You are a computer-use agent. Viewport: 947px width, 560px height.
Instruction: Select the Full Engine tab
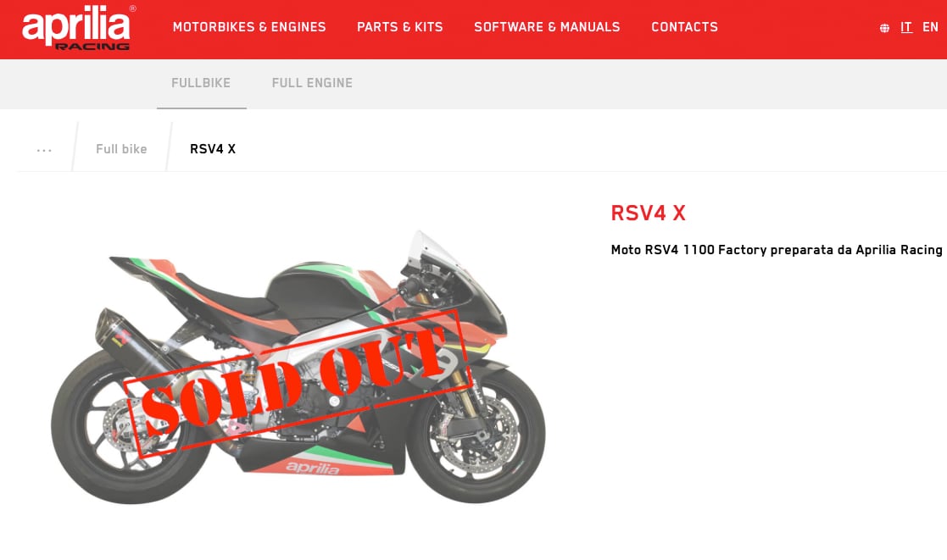[x=312, y=83]
